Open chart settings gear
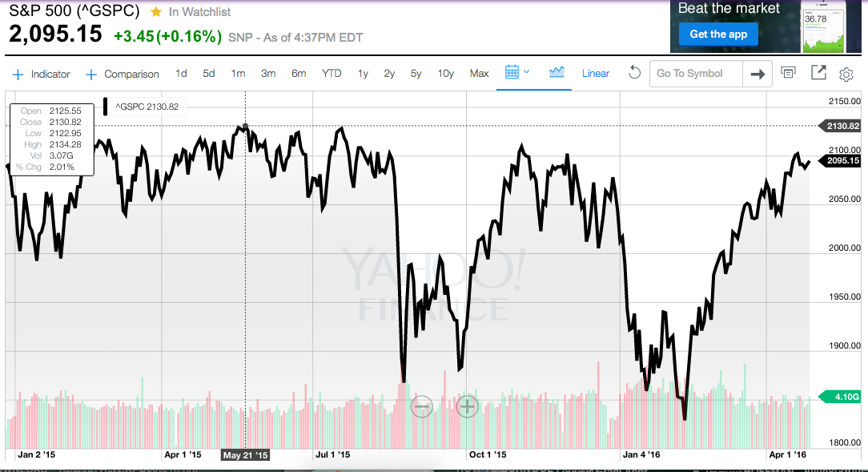Screen dimensions: 868x472 846,74
